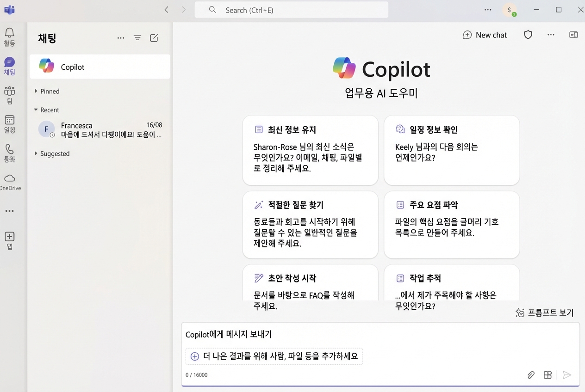Select the 적절한 질문 찾기 prompt card
585x392 pixels.
point(310,225)
